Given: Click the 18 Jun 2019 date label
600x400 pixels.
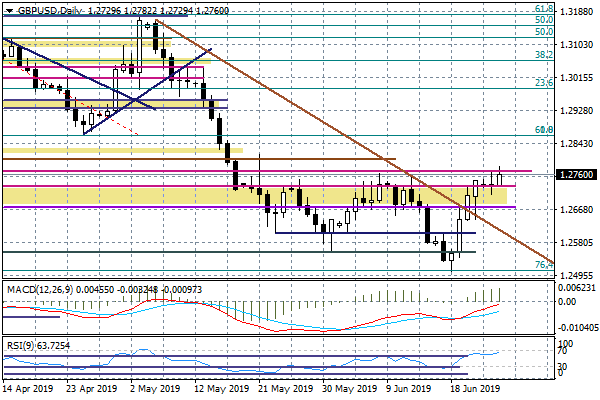Looking at the screenshot, I should [475, 389].
